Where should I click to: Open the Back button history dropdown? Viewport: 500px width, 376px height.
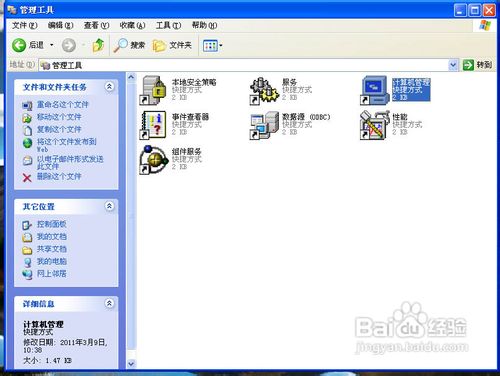click(52, 45)
